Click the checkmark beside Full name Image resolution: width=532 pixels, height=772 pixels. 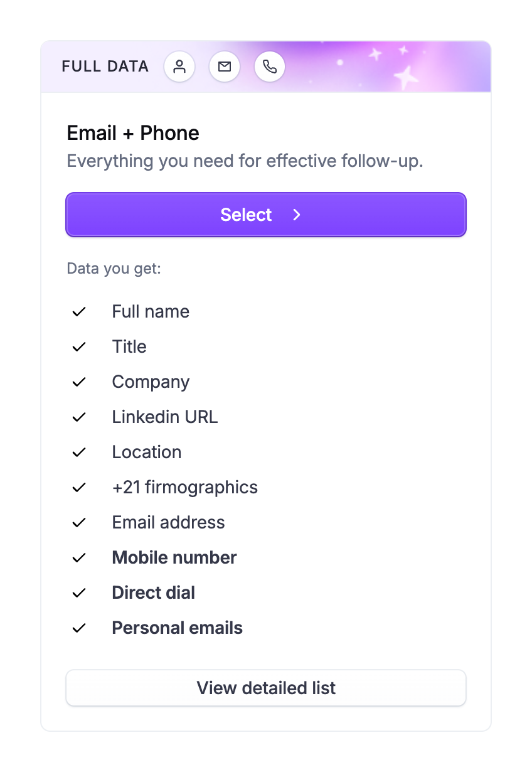click(79, 312)
